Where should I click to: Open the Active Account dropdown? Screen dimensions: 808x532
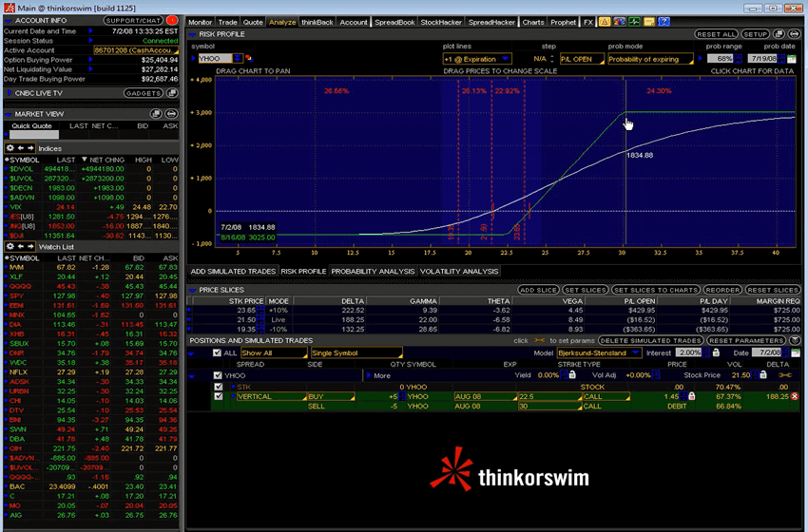pos(136,50)
